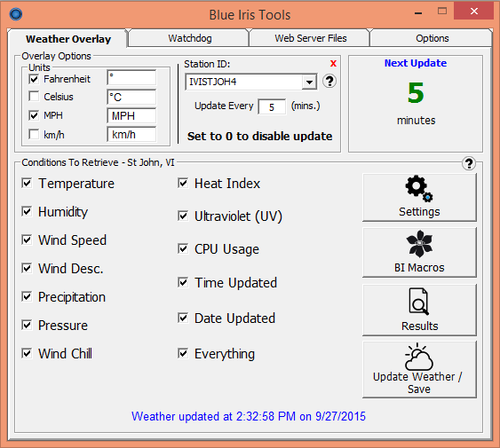Image resolution: width=500 pixels, height=448 pixels.
Task: Minimize the Blue Iris Tools window
Action: pyautogui.click(x=418, y=12)
